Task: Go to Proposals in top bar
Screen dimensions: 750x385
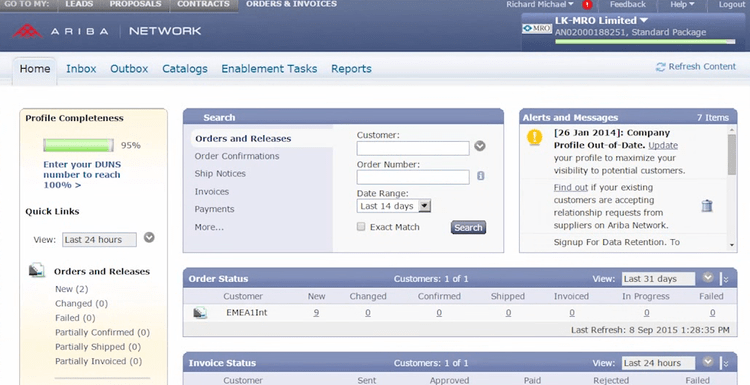Action: point(135,4)
